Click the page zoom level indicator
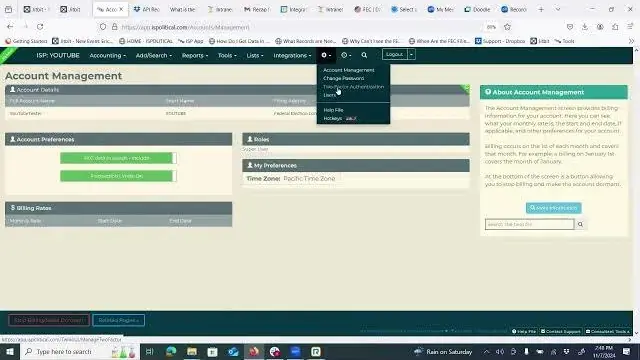This screenshot has width=640, height=360. tap(491, 27)
